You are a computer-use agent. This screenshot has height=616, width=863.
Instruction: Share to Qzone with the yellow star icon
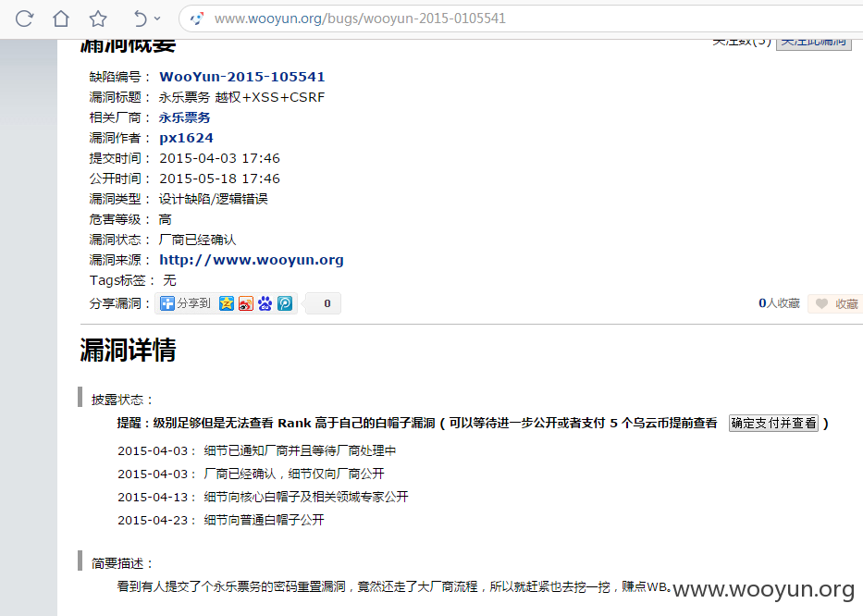pos(227,303)
